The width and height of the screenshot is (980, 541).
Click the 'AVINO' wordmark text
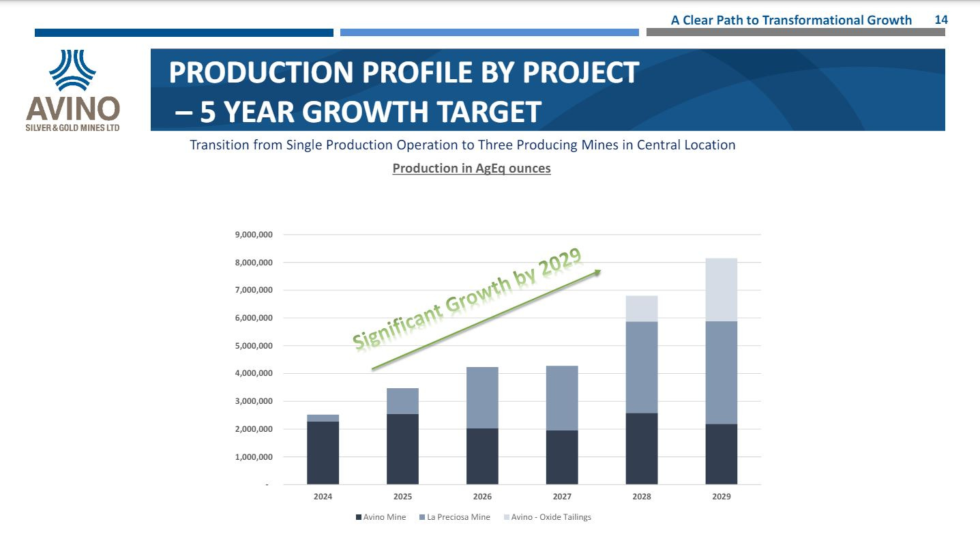[x=73, y=110]
